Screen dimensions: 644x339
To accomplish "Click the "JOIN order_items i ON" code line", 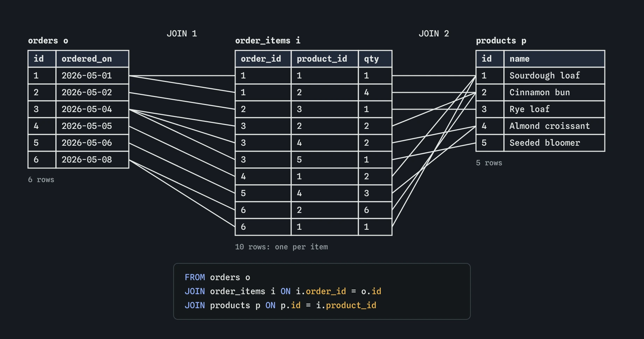I will click(x=283, y=291).
